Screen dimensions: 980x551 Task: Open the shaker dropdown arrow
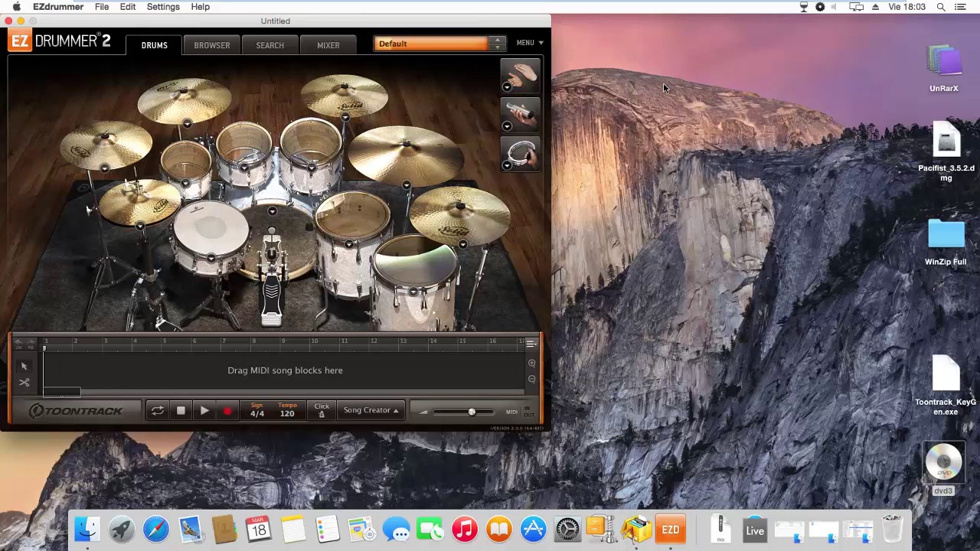click(x=507, y=126)
